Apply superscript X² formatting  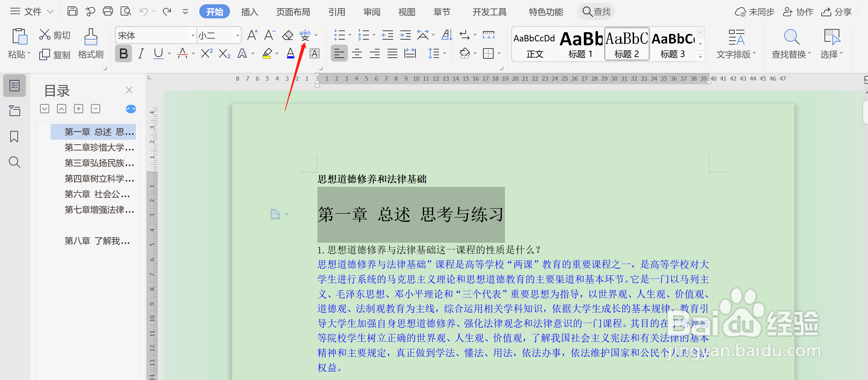207,54
